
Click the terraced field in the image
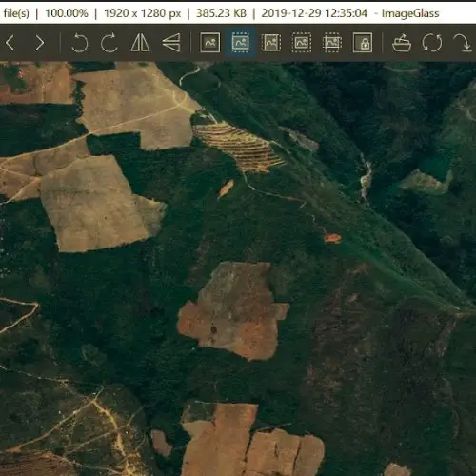[239, 148]
